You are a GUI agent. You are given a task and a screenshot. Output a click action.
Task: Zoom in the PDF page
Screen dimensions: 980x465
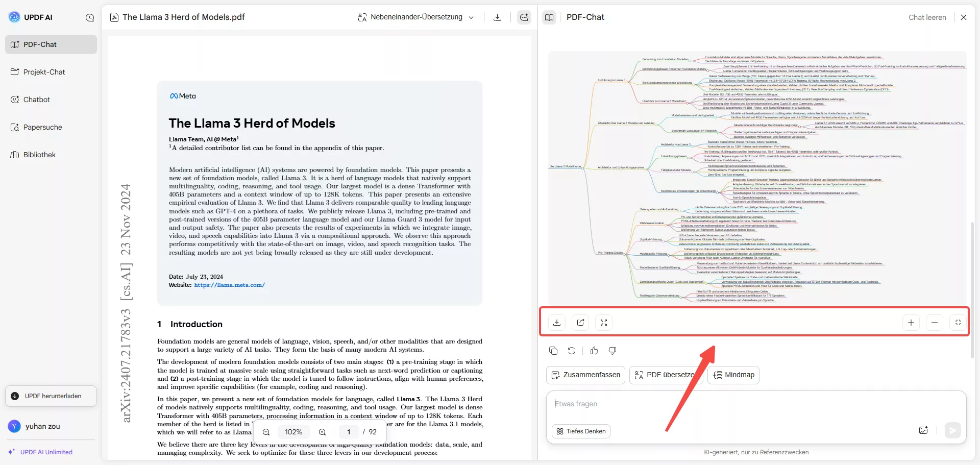point(322,432)
